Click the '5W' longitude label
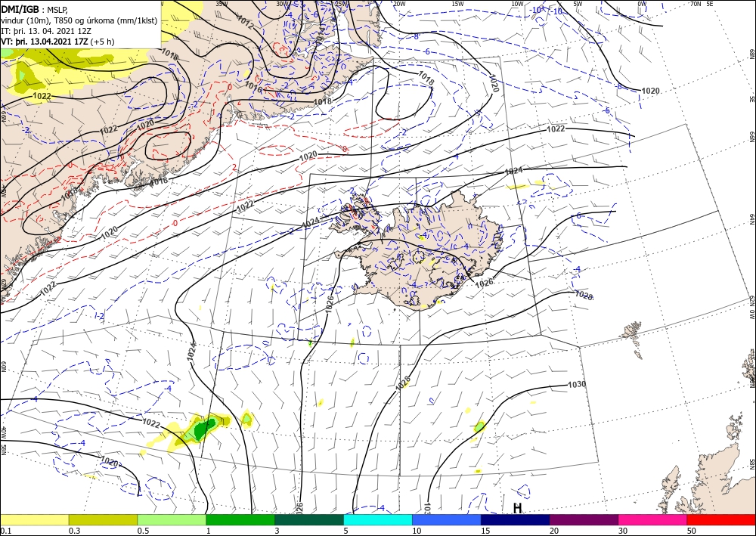 click(578, 4)
